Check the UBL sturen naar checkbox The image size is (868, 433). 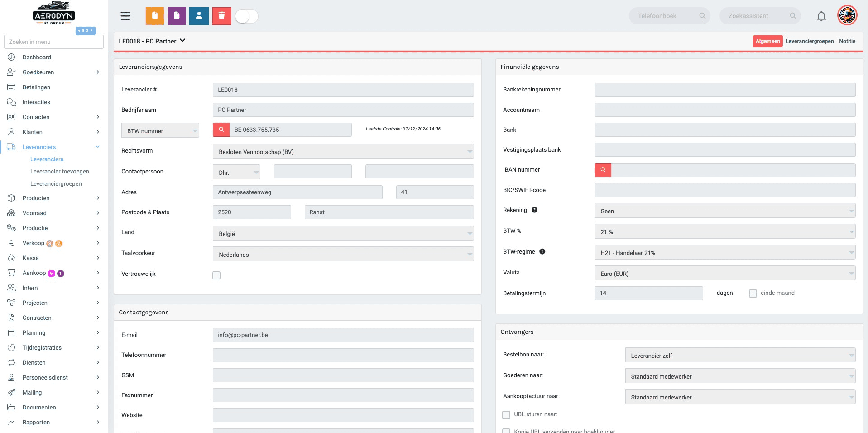[x=506, y=415]
